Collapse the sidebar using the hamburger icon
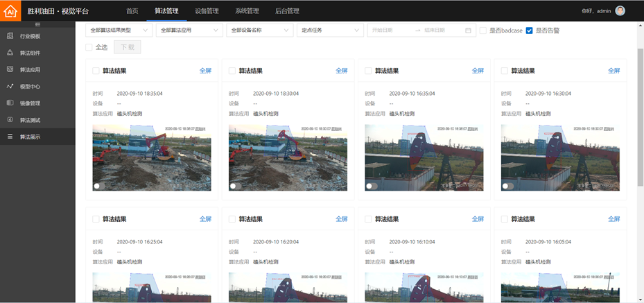Screen dimensions: 644x303 click(37, 24)
